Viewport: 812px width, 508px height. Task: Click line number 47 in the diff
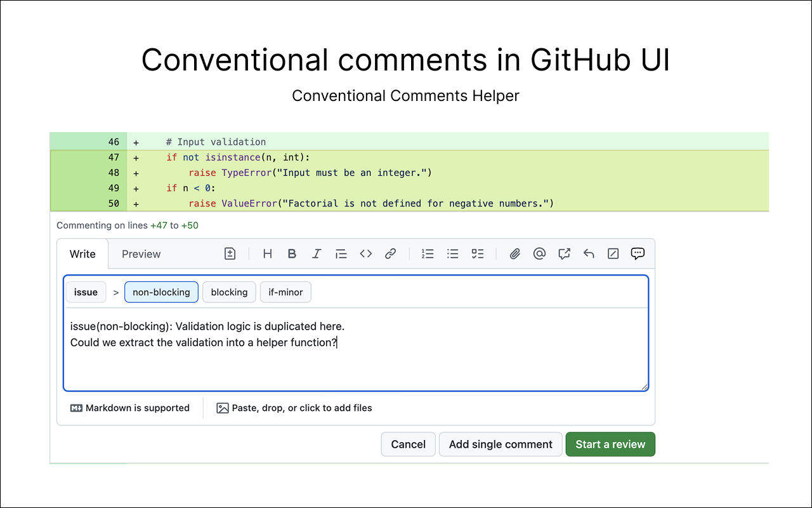point(114,157)
